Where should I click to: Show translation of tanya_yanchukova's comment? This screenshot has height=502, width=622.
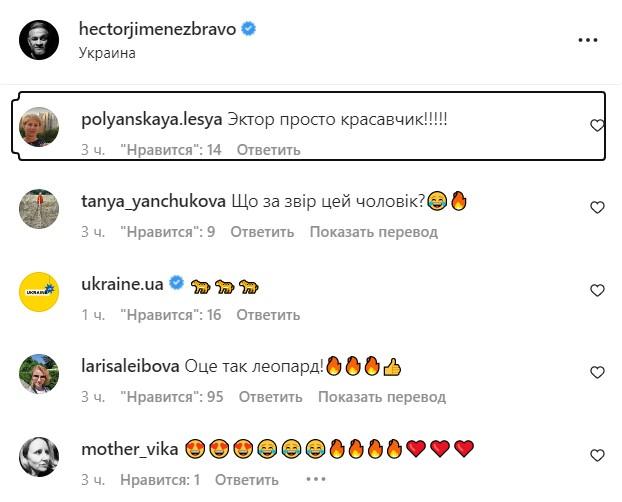373,232
